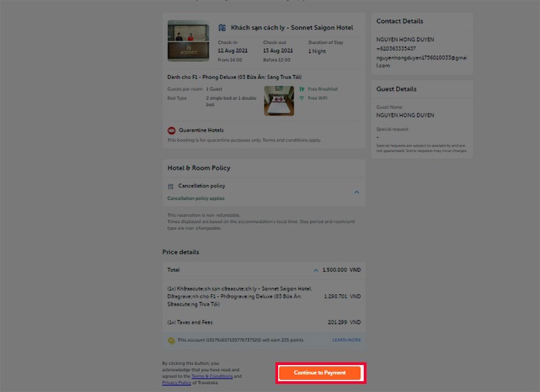540x392 pixels.
Task: Click the Cancellation policy applies text
Action: 196,198
